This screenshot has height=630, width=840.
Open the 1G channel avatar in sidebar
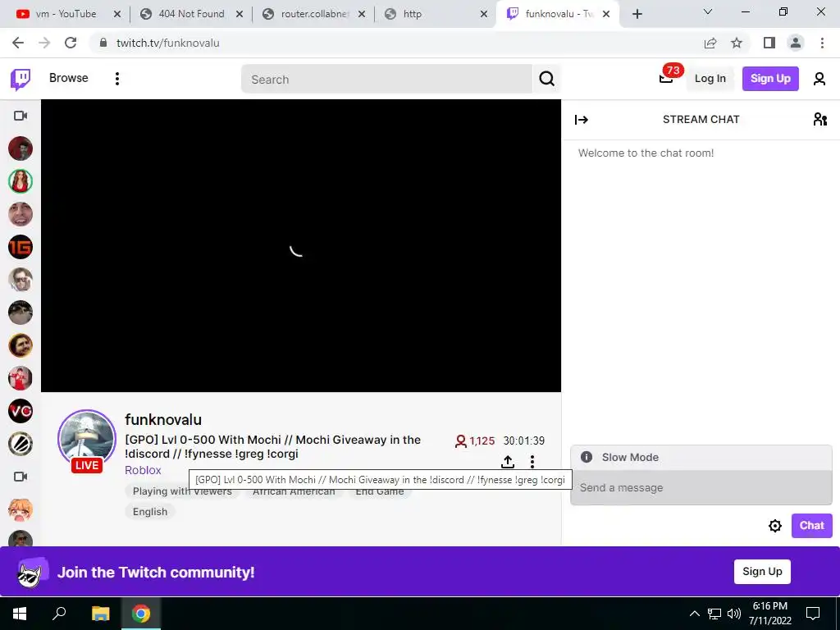point(21,247)
